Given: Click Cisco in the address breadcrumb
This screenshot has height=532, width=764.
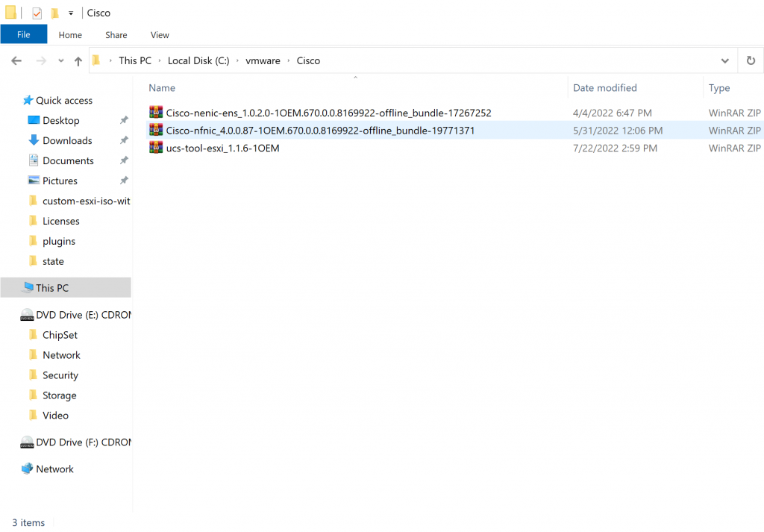Looking at the screenshot, I should pyautogui.click(x=308, y=60).
